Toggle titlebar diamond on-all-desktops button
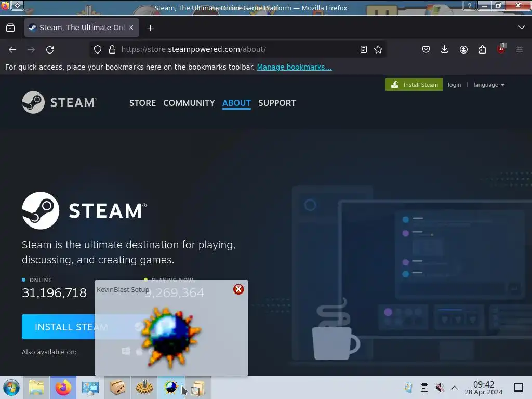532x399 pixels. point(17,5)
